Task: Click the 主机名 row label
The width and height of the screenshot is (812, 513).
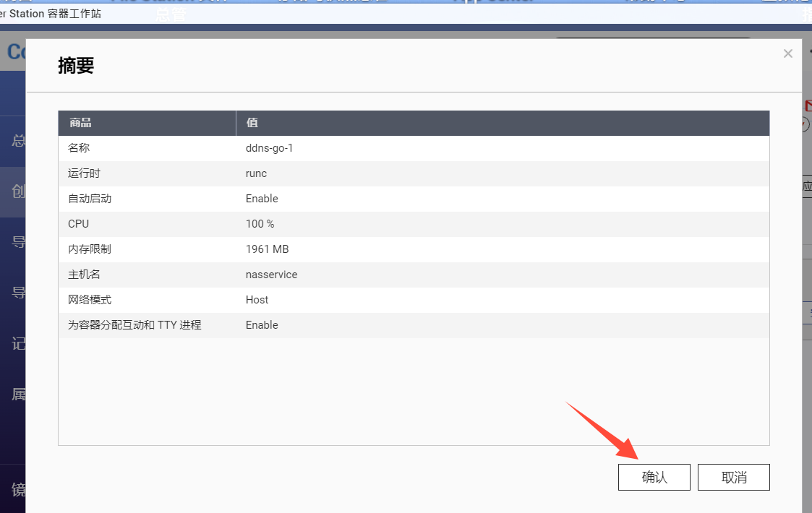Action: point(84,275)
